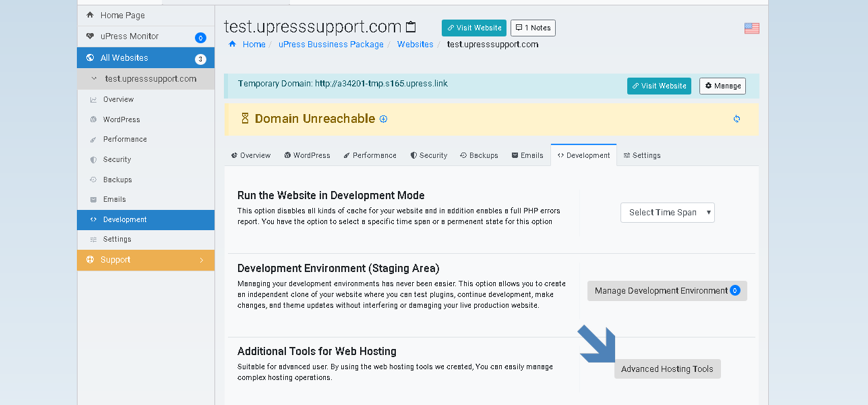Click the Support lifebuoy icon in the sidebar

click(x=90, y=260)
